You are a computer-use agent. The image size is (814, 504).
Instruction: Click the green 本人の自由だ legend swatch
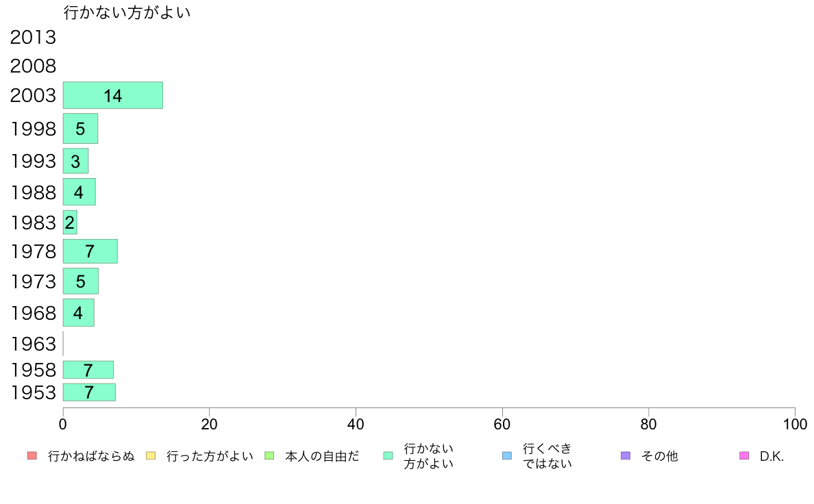(269, 456)
